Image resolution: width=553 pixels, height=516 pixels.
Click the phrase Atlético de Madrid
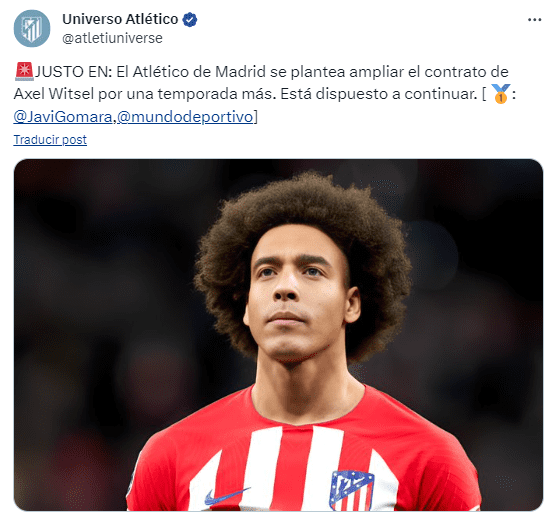[199, 72]
